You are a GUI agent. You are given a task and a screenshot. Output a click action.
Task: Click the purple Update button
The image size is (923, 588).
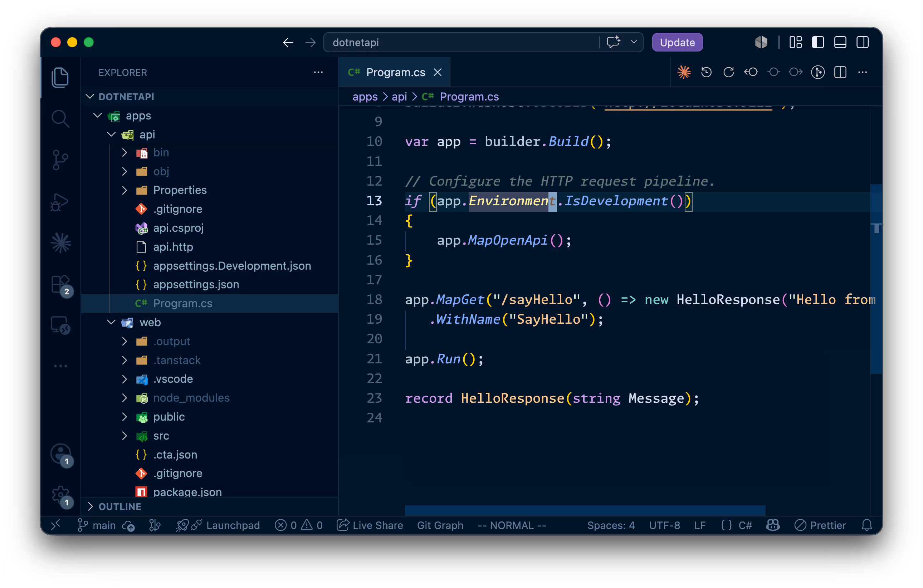[677, 42]
